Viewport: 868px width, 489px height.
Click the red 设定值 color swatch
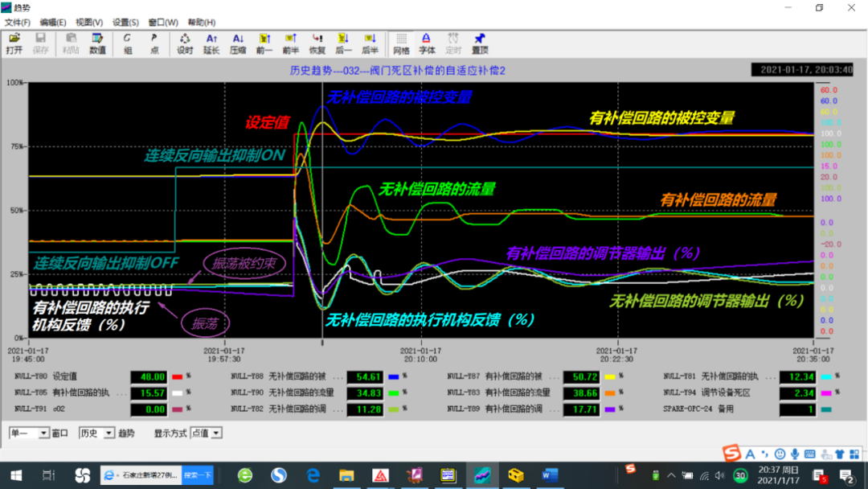pyautogui.click(x=178, y=376)
